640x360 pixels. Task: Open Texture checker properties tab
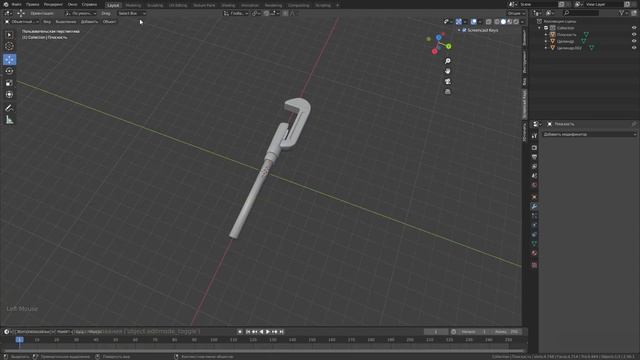tap(534, 265)
